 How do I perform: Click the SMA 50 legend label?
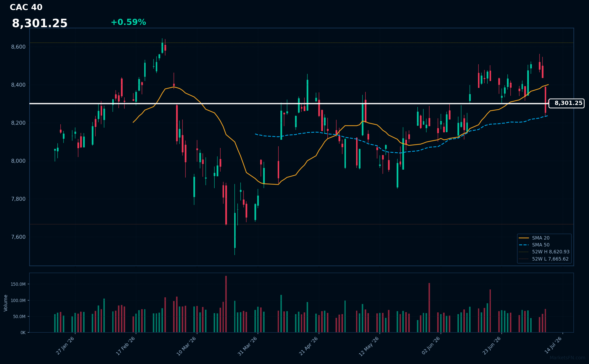tap(541, 245)
